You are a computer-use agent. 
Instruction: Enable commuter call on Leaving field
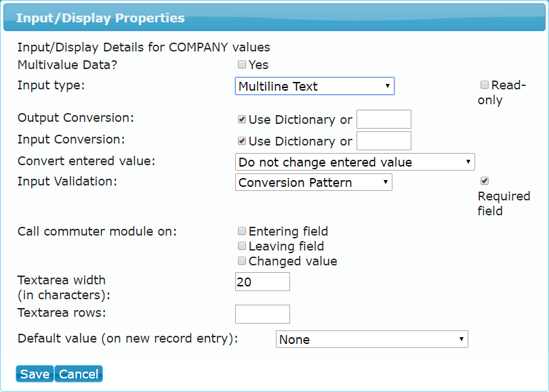pyautogui.click(x=241, y=246)
